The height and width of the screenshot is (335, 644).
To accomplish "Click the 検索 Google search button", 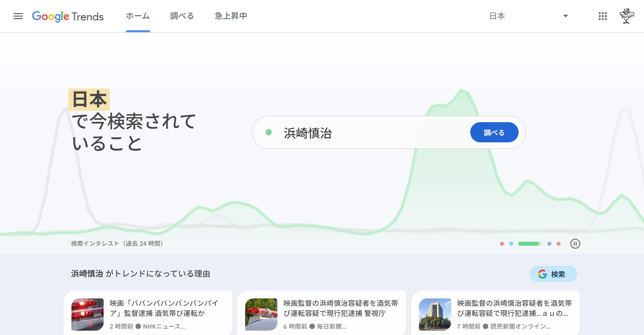I will [553, 274].
